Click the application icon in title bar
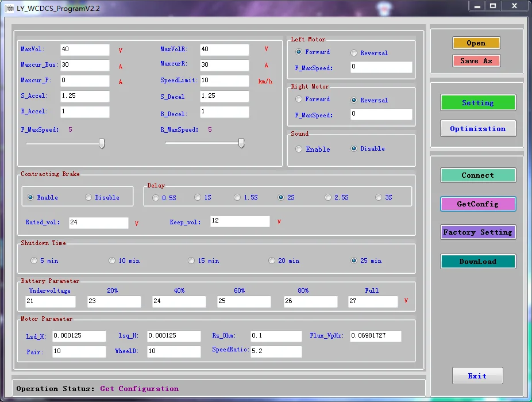Screen dimensions: 532x402 click(x=9, y=8)
